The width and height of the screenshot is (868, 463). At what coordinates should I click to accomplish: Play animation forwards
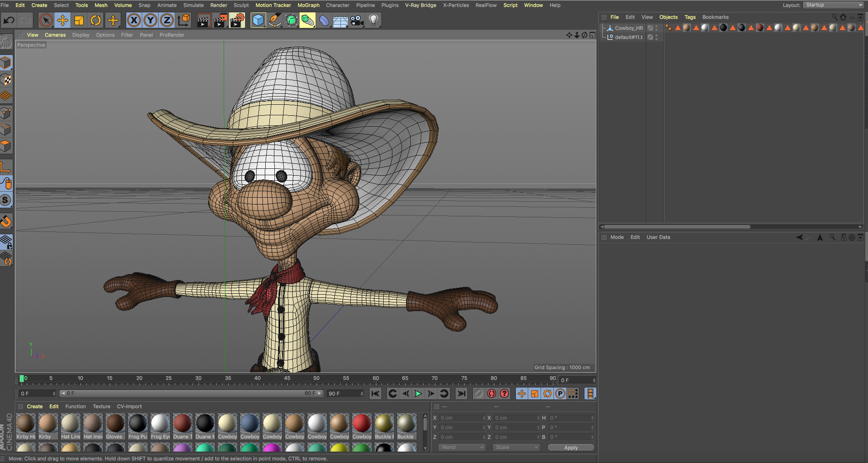pos(418,393)
